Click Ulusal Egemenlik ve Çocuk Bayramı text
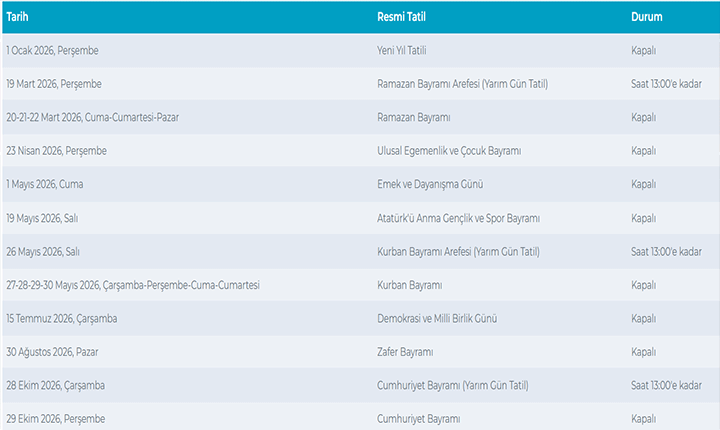Viewport: 720px width, 430px height. pos(448,151)
